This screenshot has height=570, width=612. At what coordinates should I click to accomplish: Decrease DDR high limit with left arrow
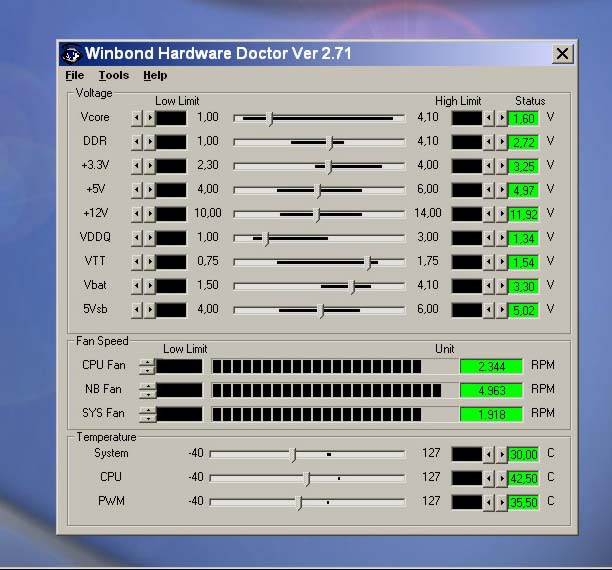[488, 142]
